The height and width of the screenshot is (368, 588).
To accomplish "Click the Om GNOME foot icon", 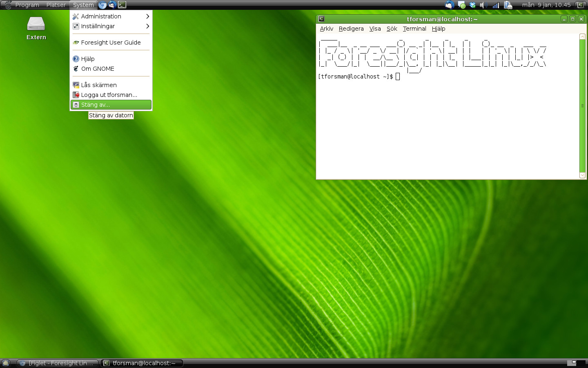I will [76, 69].
